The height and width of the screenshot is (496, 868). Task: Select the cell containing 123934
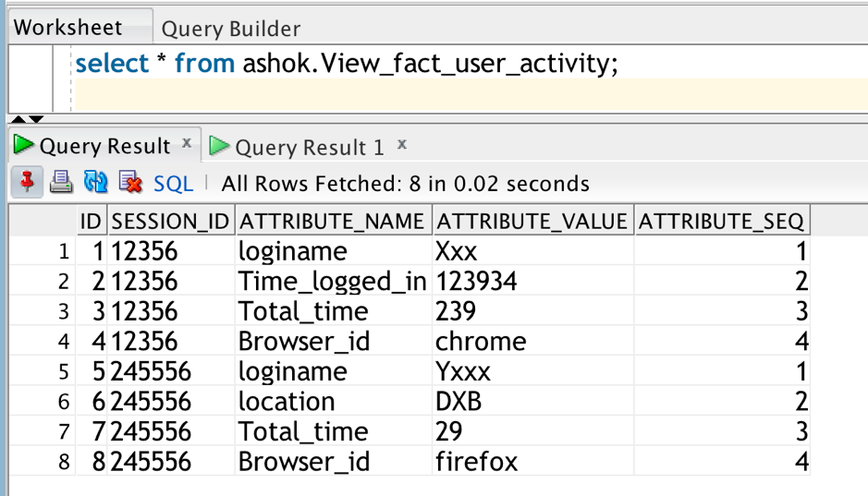[532, 281]
